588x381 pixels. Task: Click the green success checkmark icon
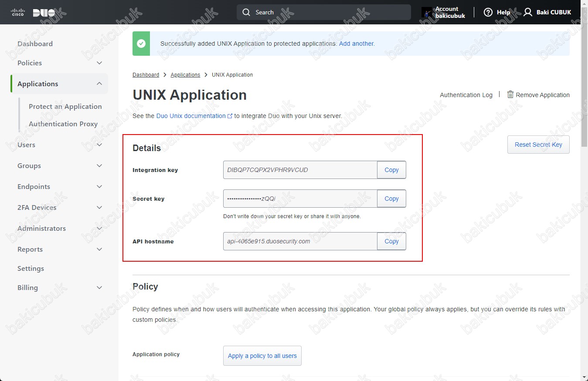point(141,44)
